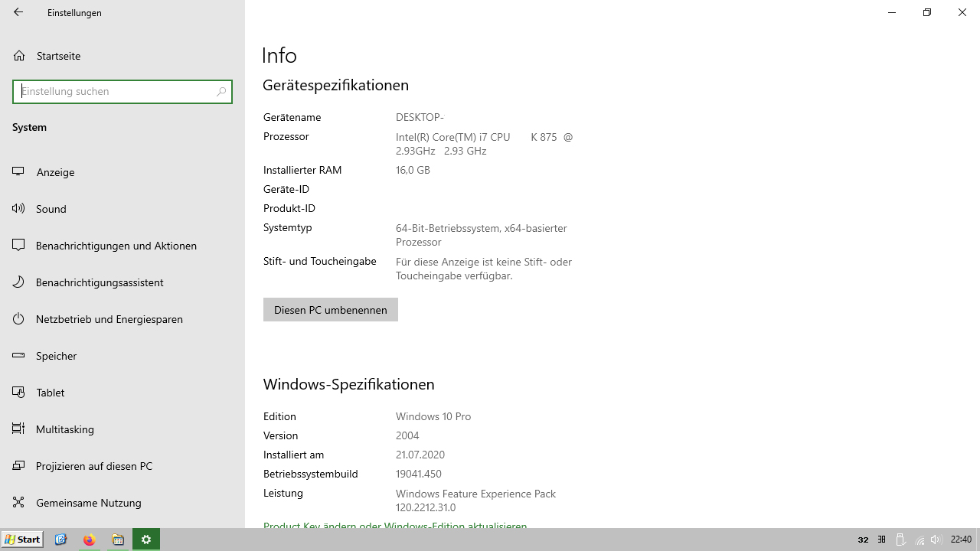Open the Start menu
This screenshot has height=551, width=980.
(22, 540)
